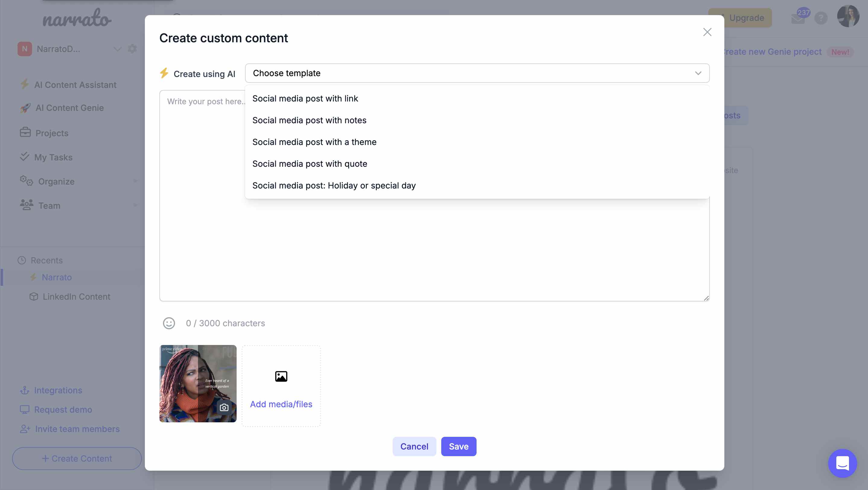Image resolution: width=868 pixels, height=490 pixels.
Task: Open the chat support widget
Action: point(842,463)
